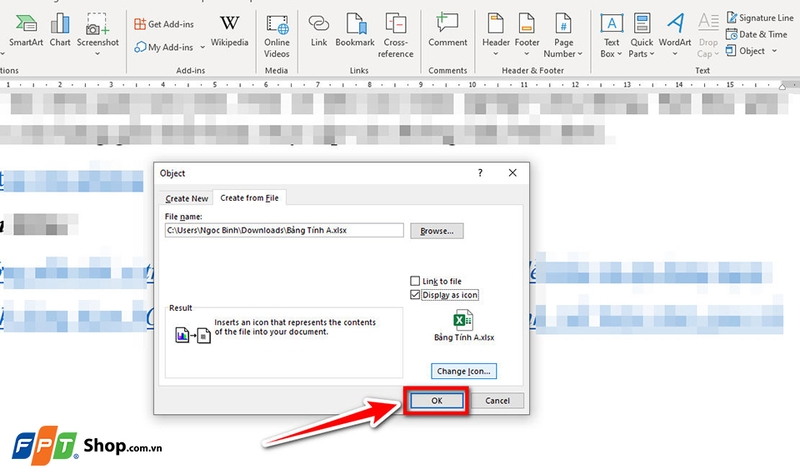Expand the Header dropdown arrow
800x474 pixels.
495,54
